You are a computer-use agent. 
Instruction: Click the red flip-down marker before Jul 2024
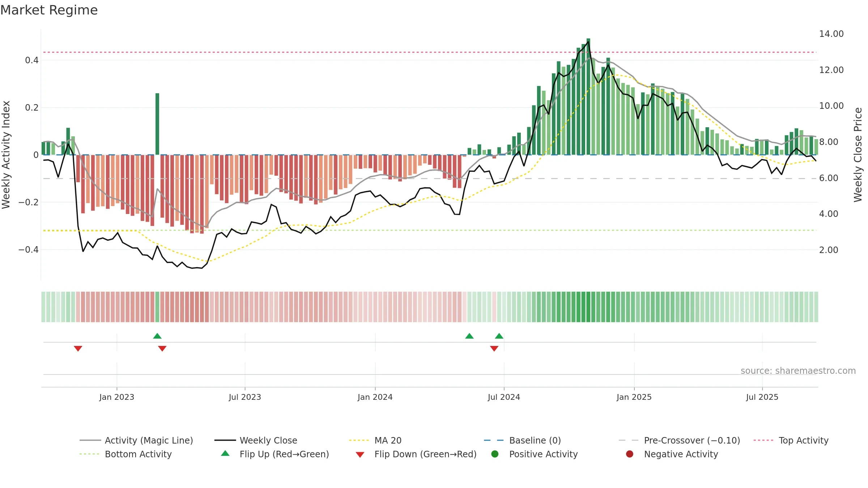coord(494,348)
